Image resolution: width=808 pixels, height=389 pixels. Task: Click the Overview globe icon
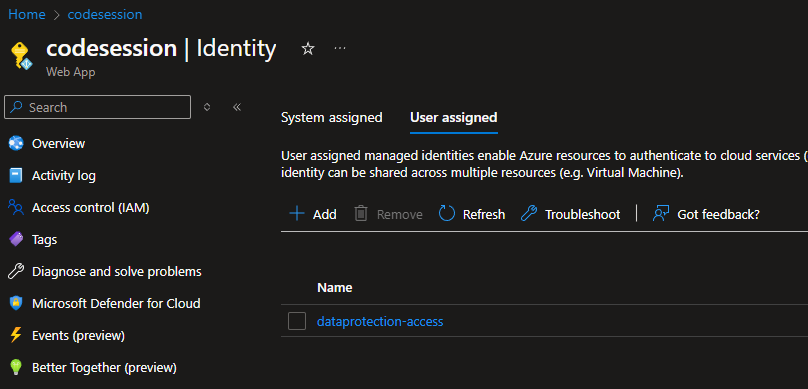(16, 143)
